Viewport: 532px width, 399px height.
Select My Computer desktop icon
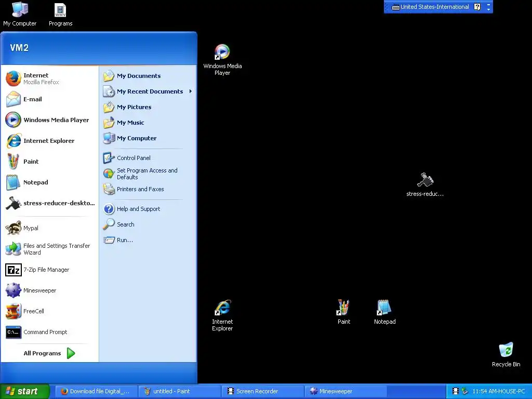[20, 14]
